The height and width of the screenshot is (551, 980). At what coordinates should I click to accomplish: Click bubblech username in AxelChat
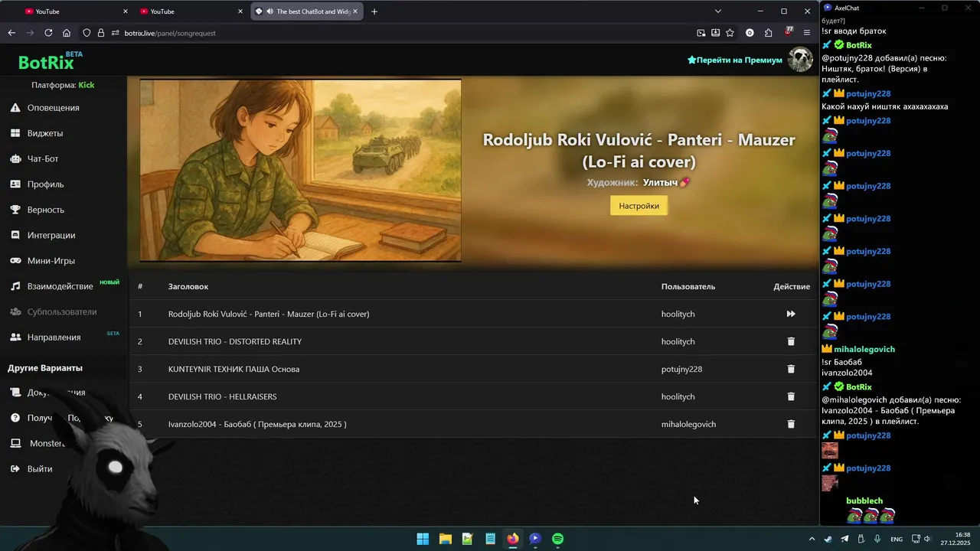(864, 500)
